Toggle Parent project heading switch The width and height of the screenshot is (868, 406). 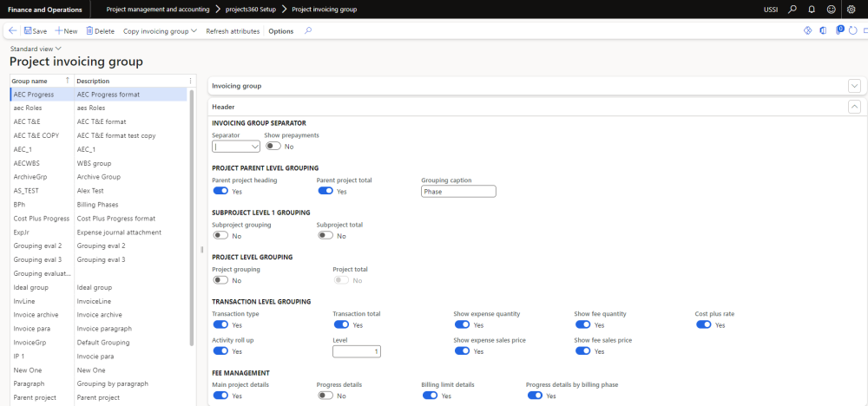[220, 191]
